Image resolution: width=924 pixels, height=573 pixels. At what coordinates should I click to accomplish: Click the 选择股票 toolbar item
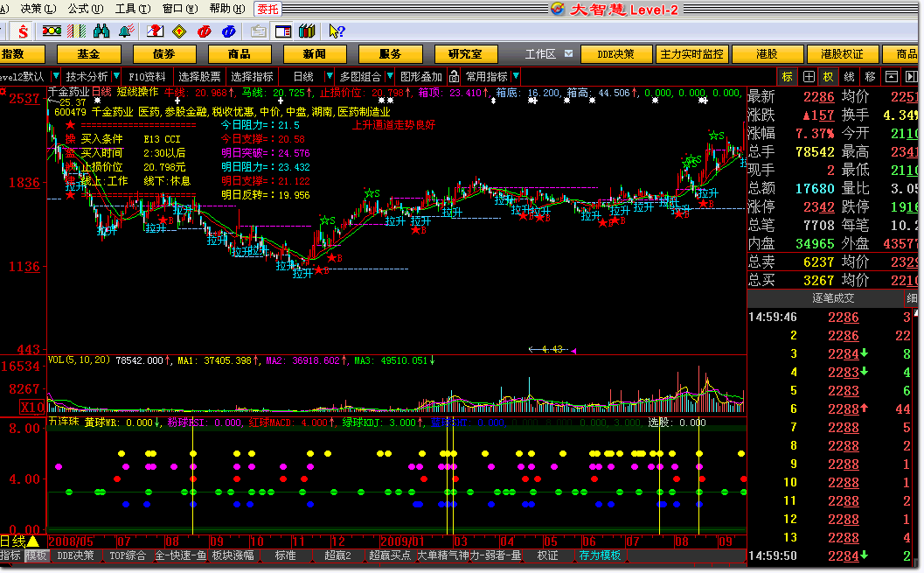click(x=200, y=77)
